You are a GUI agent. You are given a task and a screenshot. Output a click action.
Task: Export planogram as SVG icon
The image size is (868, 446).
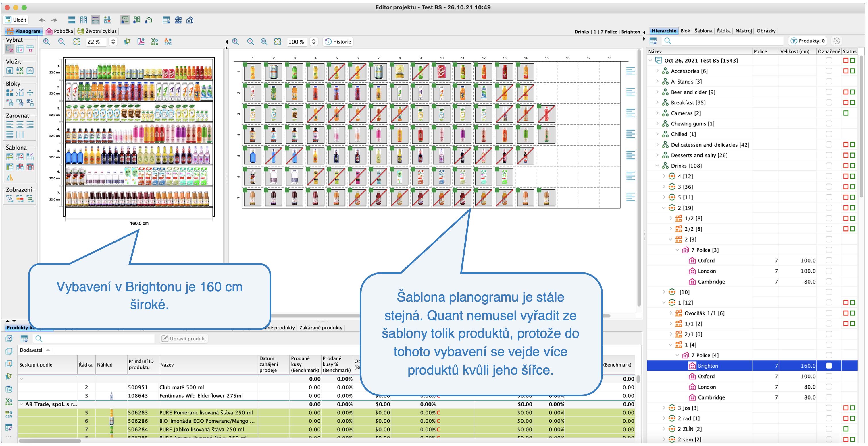coord(168,42)
